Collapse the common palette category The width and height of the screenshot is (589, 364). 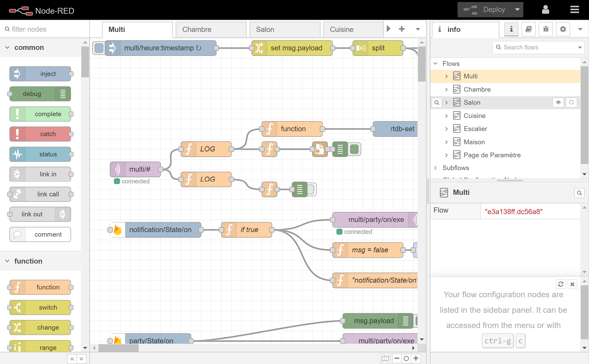point(7,47)
